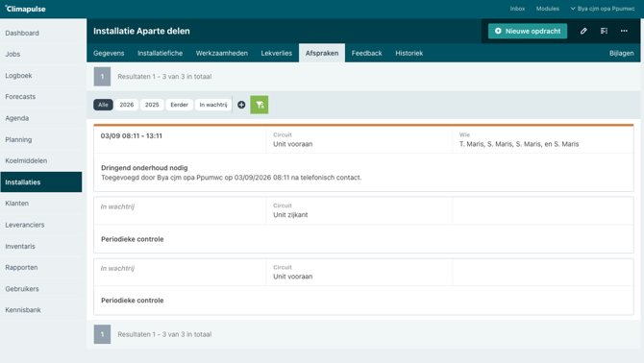Click 'Unit vooraan' in the 03/09 appointment
Viewport: 644px width, 363px height.
pos(293,144)
